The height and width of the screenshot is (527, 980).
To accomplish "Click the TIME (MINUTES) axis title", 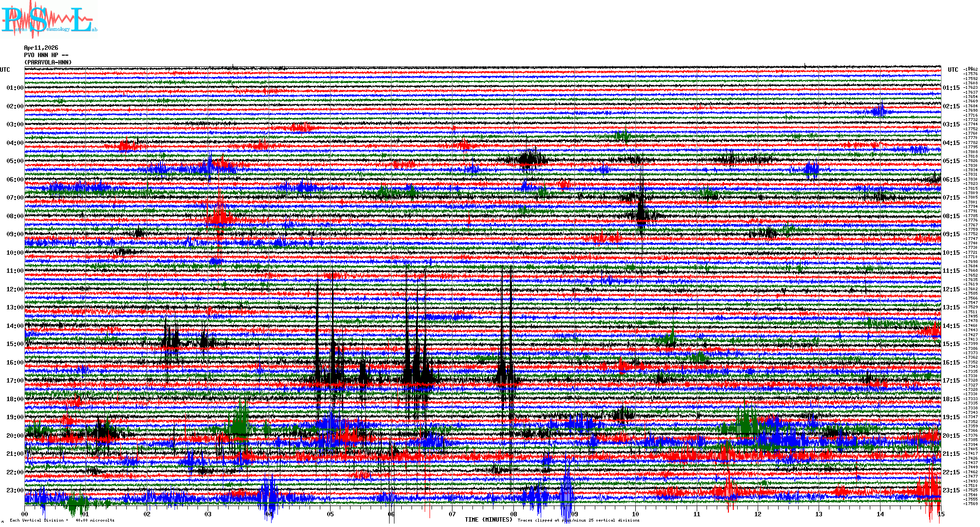I will pos(489,520).
